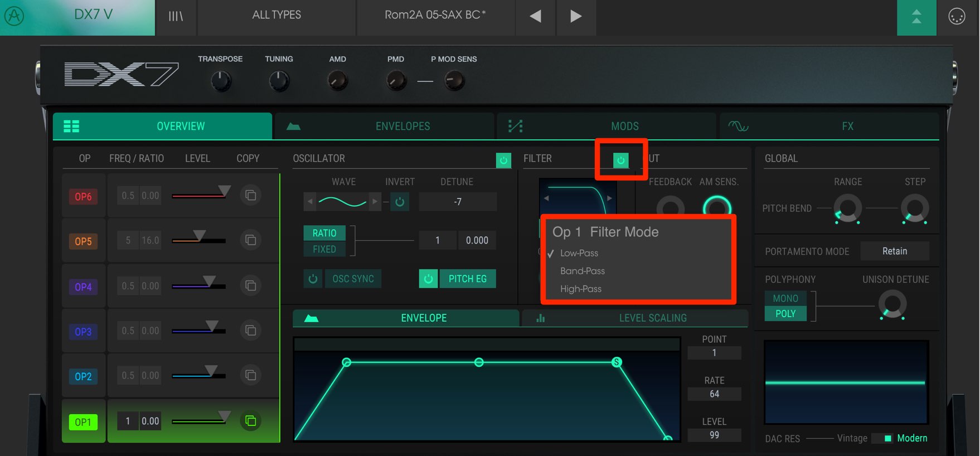
Task: Select POLY polyphony mode
Action: pyautogui.click(x=785, y=314)
